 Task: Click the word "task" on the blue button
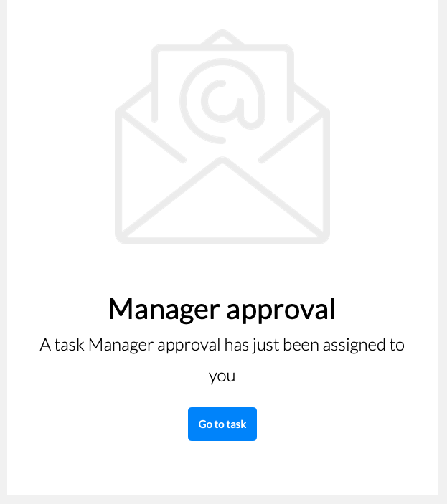[x=236, y=424]
